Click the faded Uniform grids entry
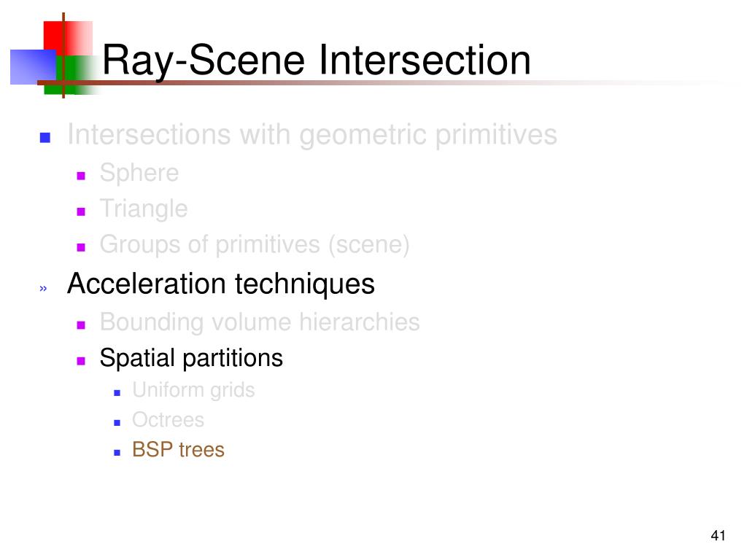The height and width of the screenshot is (560, 747). (x=193, y=390)
